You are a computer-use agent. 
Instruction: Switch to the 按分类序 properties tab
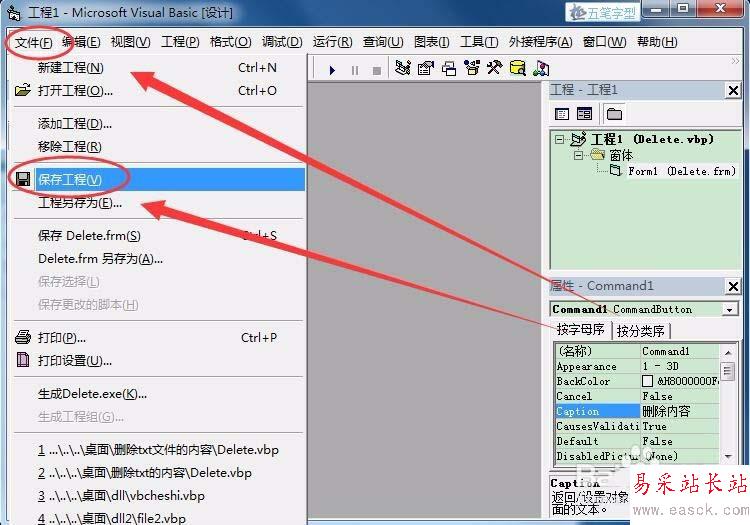click(x=640, y=330)
